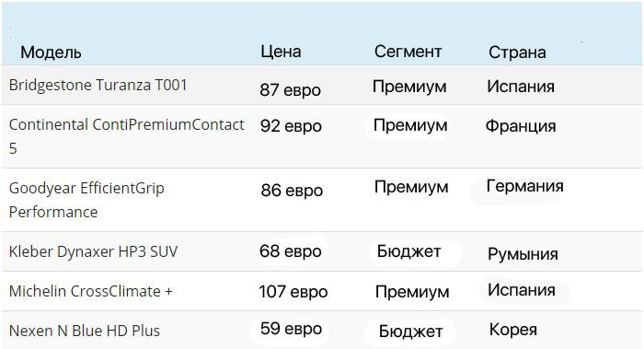Select Continental ContiPremiumContact 5 model name

click(127, 136)
